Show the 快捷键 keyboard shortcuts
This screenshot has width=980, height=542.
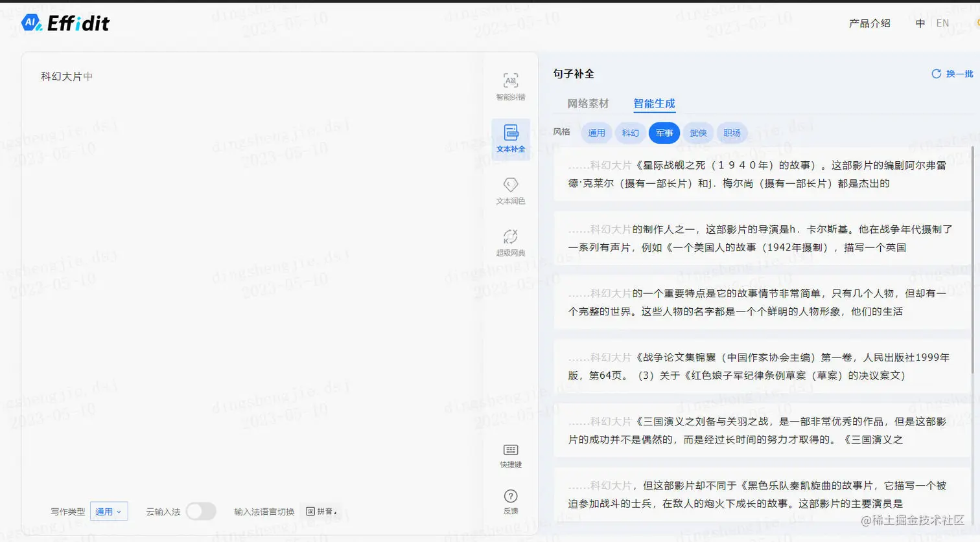tap(511, 456)
